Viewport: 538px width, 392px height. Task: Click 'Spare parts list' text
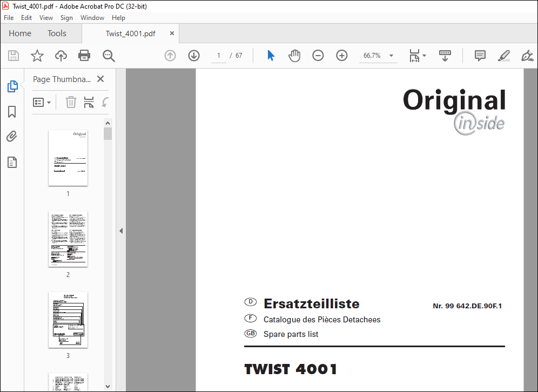tap(291, 334)
